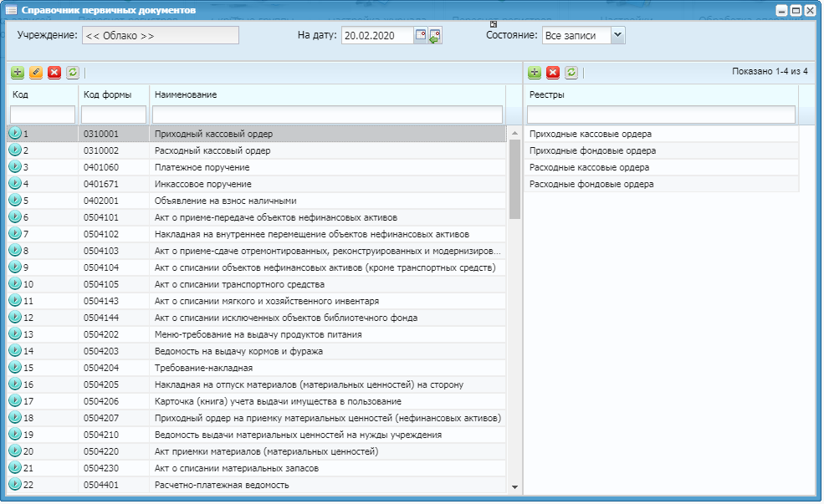Edit selected document with pencil icon
Screen dimensions: 824x504
coord(36,73)
